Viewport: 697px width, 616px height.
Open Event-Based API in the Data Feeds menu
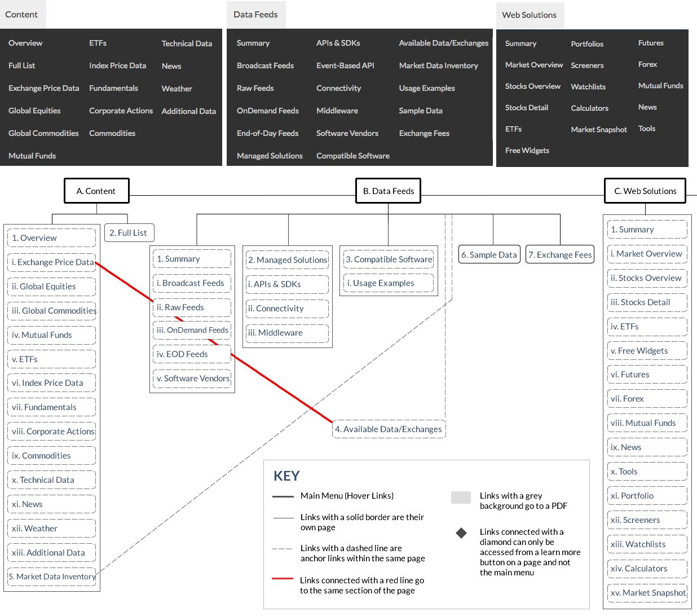click(345, 65)
